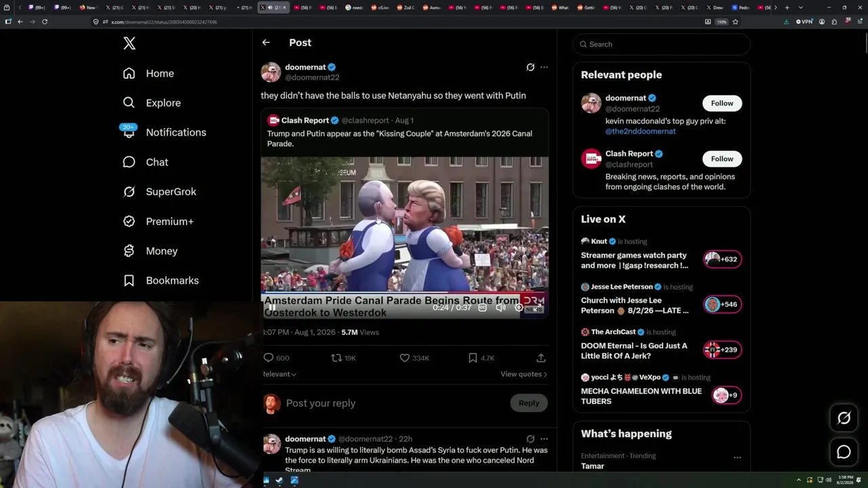
Task: Open the Grok floating button
Action: point(844,419)
